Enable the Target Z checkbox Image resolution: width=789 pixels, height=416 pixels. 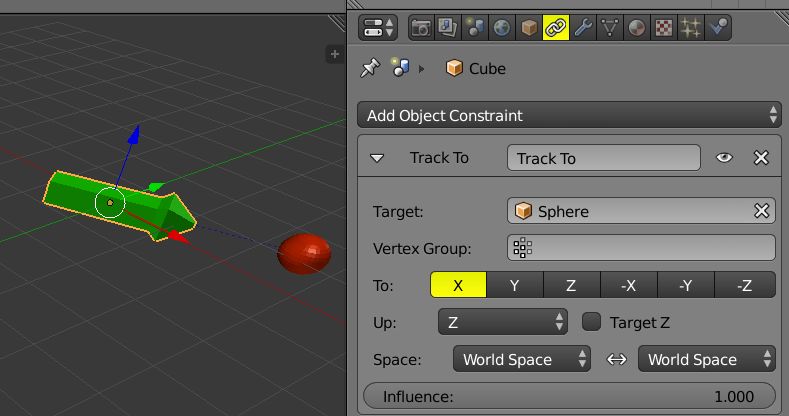[591, 322]
